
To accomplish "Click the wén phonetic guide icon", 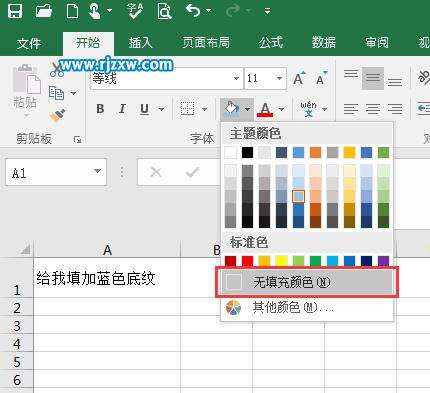I will tap(308, 109).
